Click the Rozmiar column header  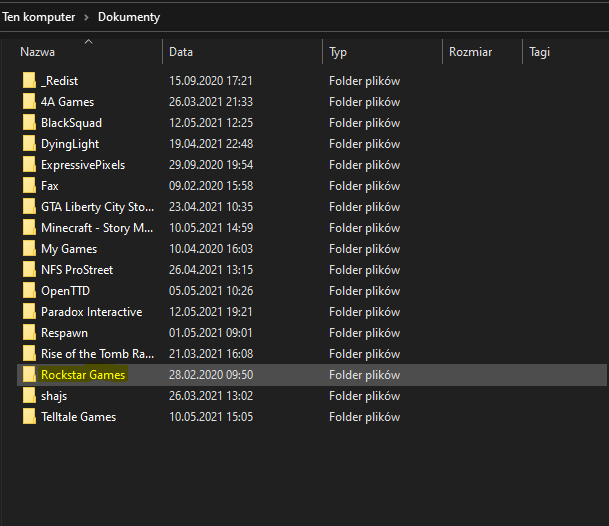click(470, 52)
